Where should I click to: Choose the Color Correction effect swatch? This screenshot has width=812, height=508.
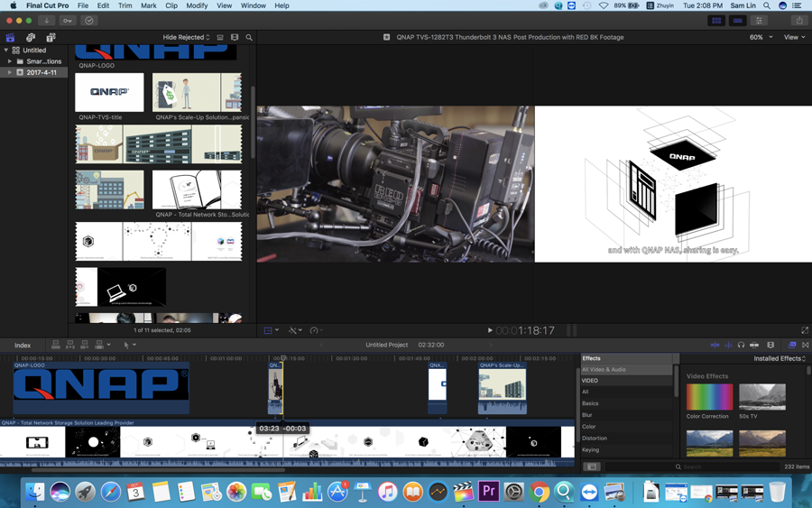click(709, 397)
